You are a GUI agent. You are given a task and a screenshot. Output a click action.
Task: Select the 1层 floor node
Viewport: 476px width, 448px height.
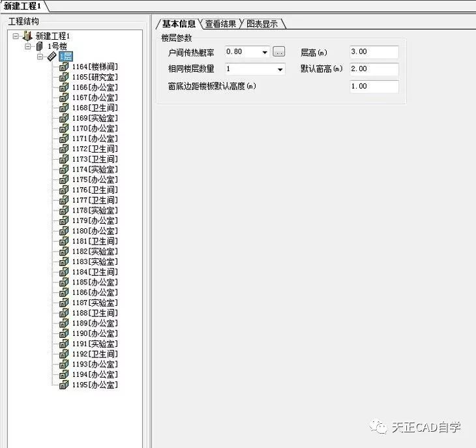coord(66,57)
